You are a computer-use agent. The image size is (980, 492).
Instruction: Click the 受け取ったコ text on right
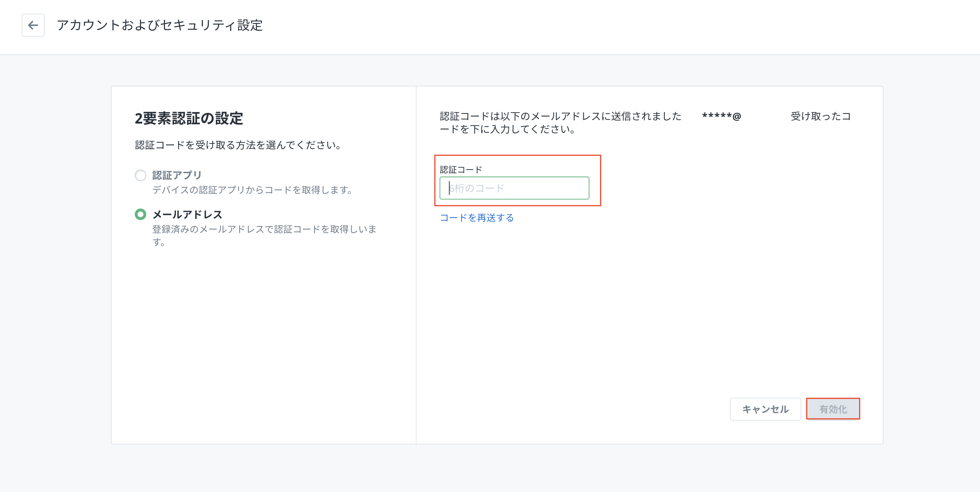821,116
